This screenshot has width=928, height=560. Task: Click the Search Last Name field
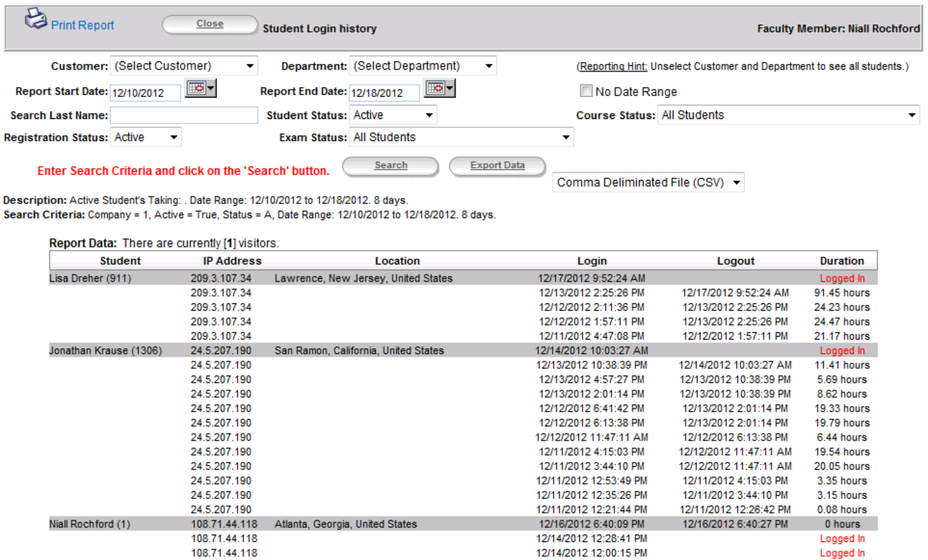pyautogui.click(x=184, y=115)
